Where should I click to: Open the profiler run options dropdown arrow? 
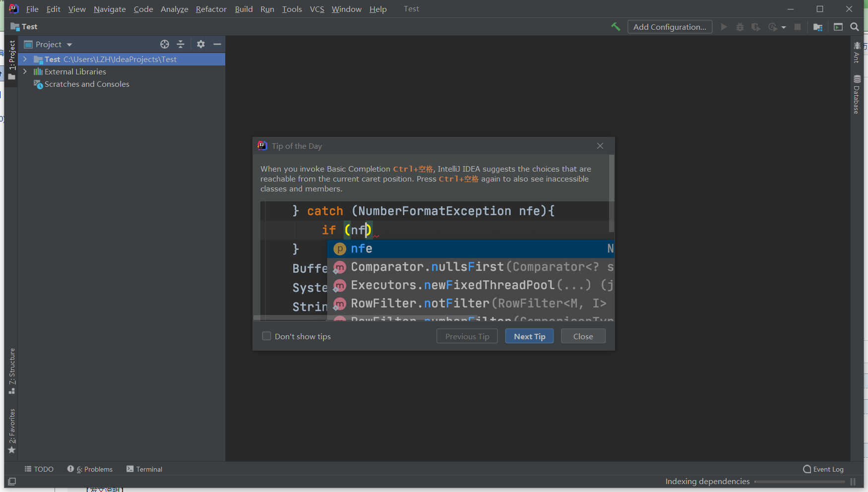pos(784,27)
